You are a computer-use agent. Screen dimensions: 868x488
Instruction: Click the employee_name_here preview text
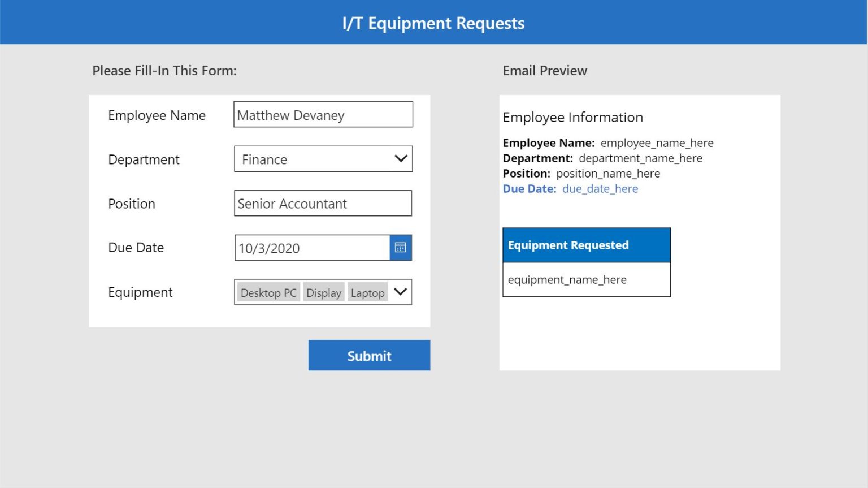(x=657, y=143)
